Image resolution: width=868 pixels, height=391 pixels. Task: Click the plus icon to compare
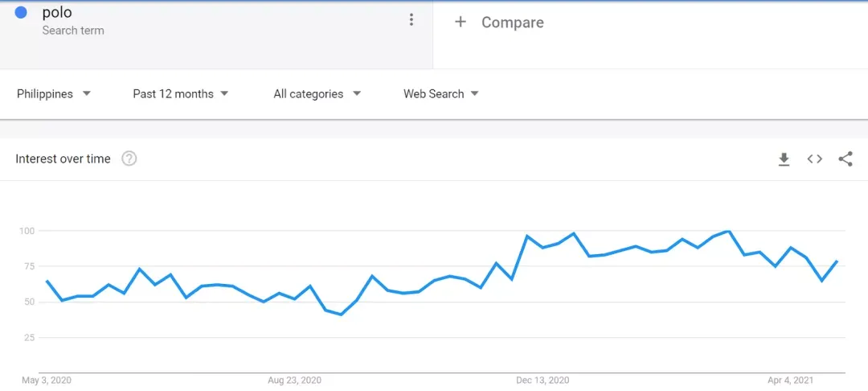click(460, 22)
